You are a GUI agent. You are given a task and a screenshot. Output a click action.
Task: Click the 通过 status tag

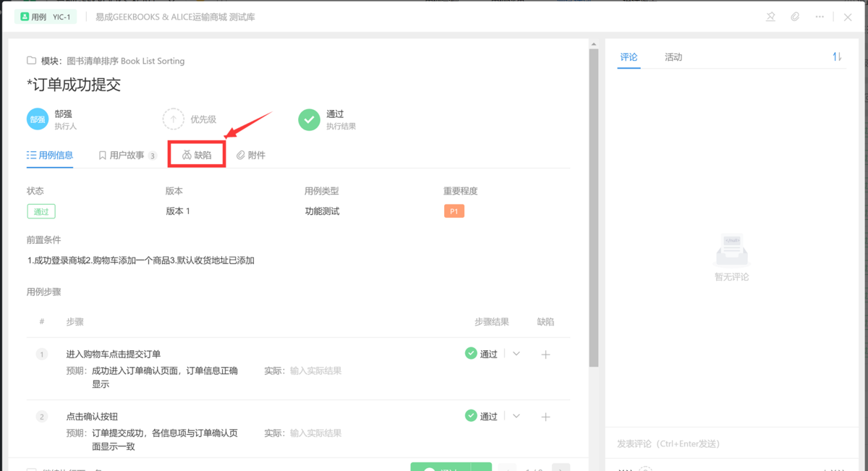[41, 211]
